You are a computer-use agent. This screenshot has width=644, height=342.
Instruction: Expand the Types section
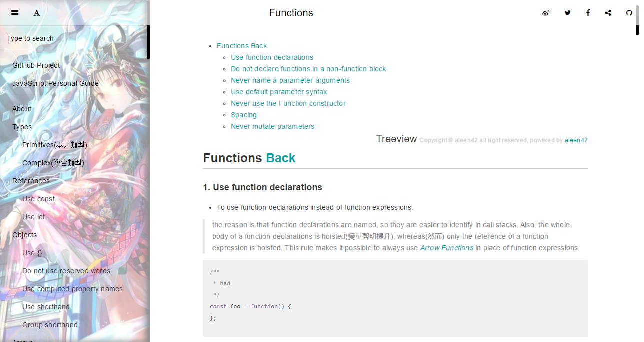pos(22,127)
